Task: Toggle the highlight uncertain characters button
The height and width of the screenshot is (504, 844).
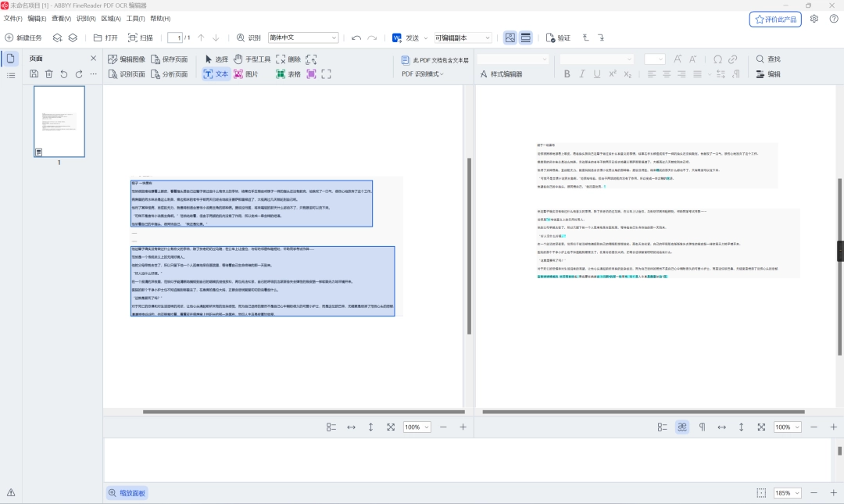Action: 682,427
